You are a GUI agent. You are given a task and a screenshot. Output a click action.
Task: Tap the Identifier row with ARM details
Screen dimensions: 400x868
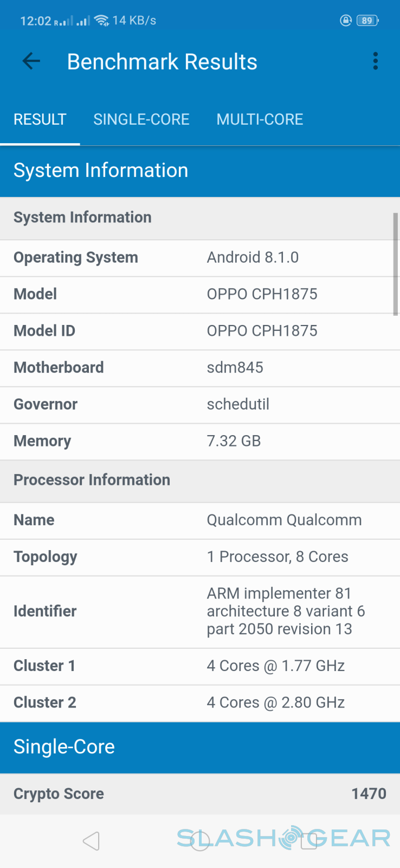pos(199,611)
